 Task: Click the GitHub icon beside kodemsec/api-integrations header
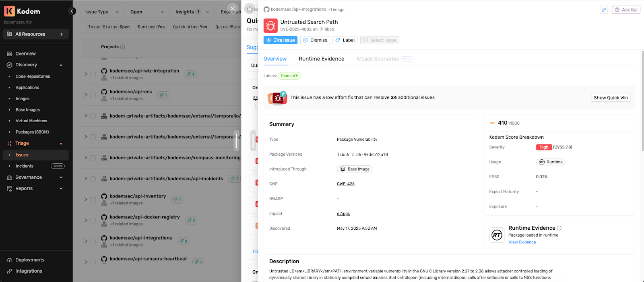266,9
